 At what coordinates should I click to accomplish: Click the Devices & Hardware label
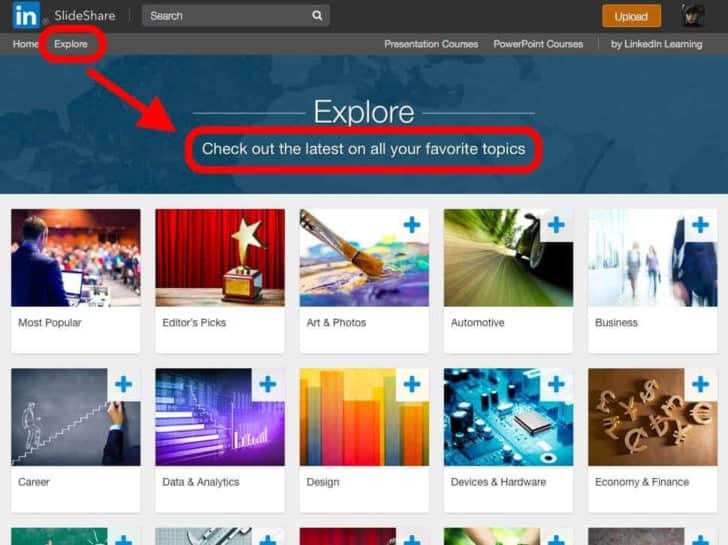(498, 482)
